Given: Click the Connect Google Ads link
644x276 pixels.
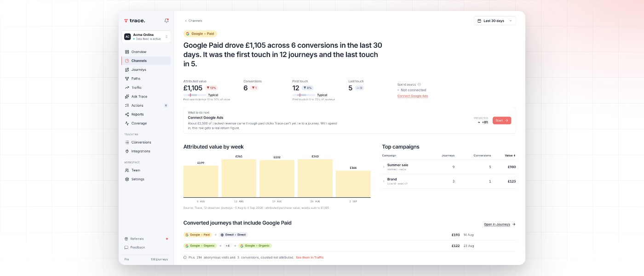Looking at the screenshot, I should 413,96.
